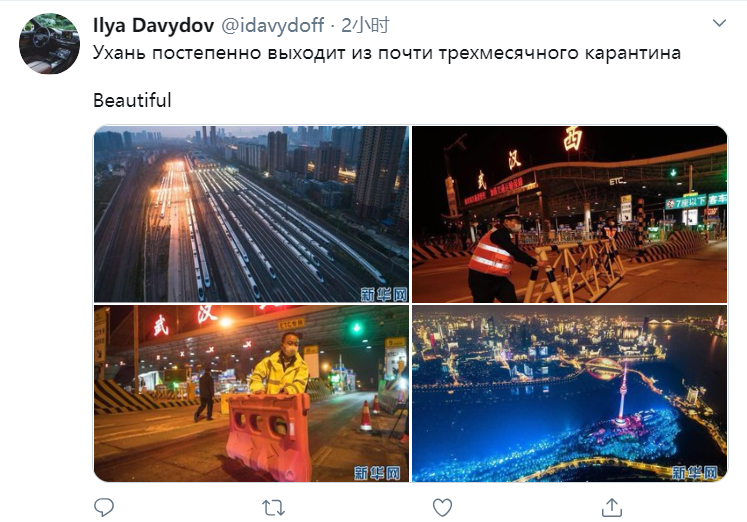
Task: Share the tweet using the upload arrow icon
Action: click(612, 507)
